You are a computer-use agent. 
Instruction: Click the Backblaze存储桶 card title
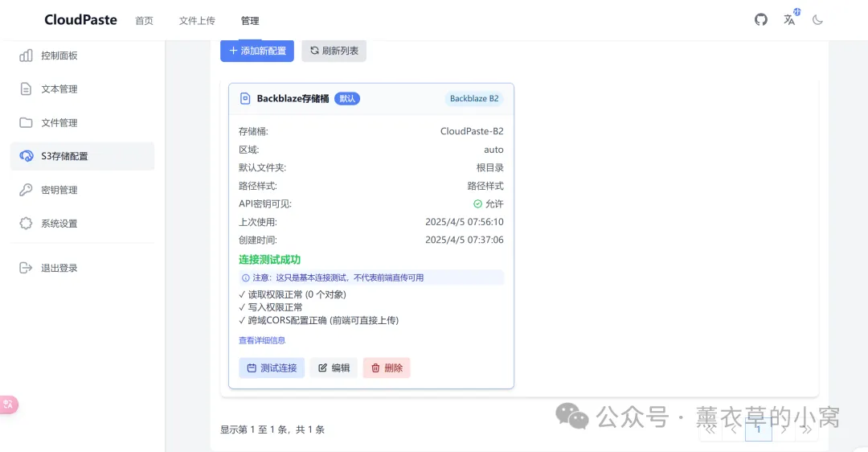(293, 99)
